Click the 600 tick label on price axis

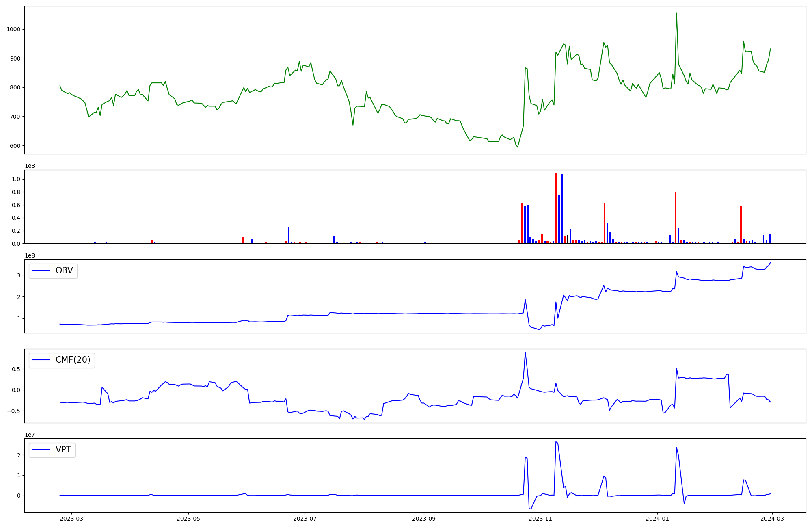pos(15,146)
